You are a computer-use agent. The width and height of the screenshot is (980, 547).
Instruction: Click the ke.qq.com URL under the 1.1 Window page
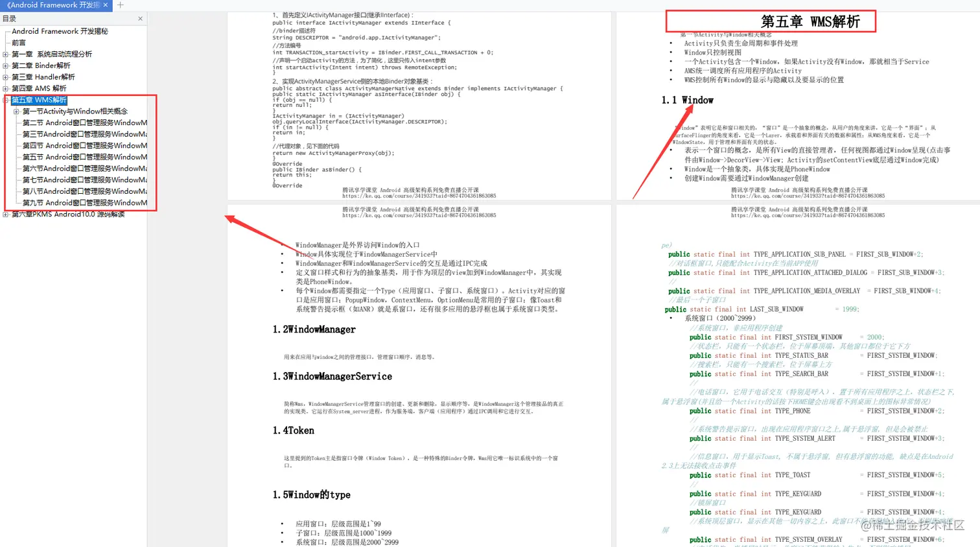tap(808, 196)
